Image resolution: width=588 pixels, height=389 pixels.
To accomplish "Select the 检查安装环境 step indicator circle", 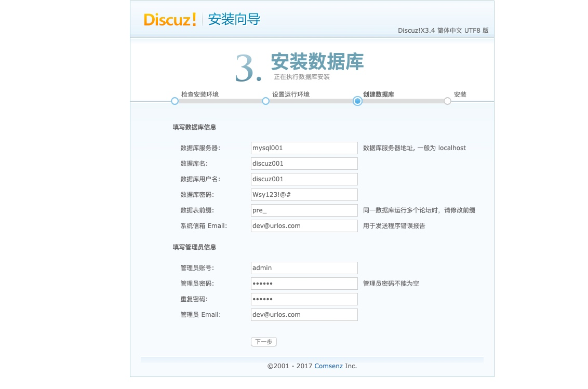I will (175, 101).
